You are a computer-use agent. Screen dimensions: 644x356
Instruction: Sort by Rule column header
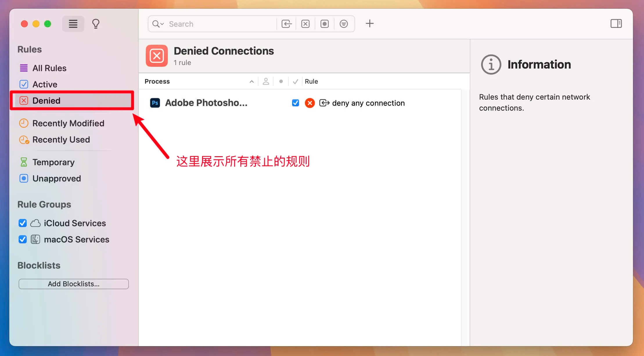(311, 81)
